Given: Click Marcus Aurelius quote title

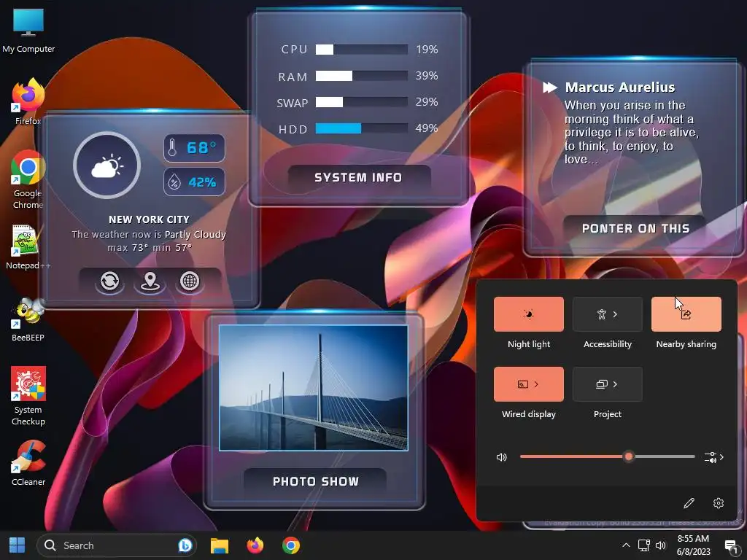Looking at the screenshot, I should pos(620,87).
